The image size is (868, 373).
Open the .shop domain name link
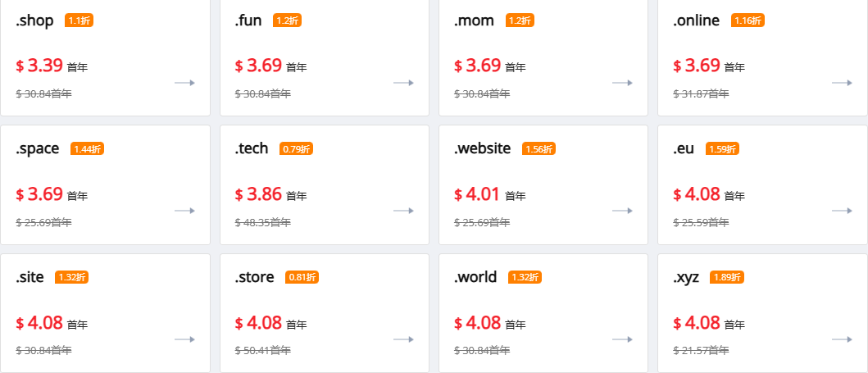coord(34,20)
